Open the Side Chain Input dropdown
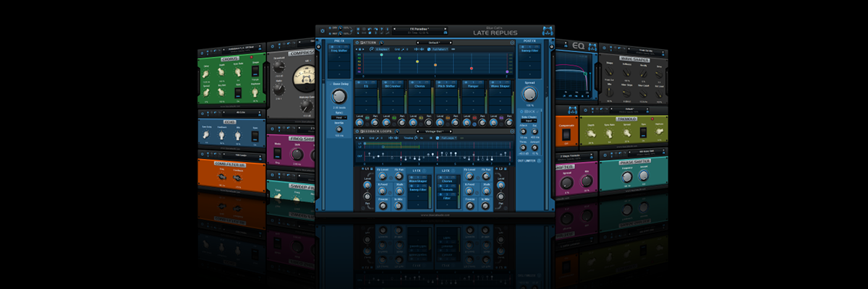 click(x=529, y=121)
